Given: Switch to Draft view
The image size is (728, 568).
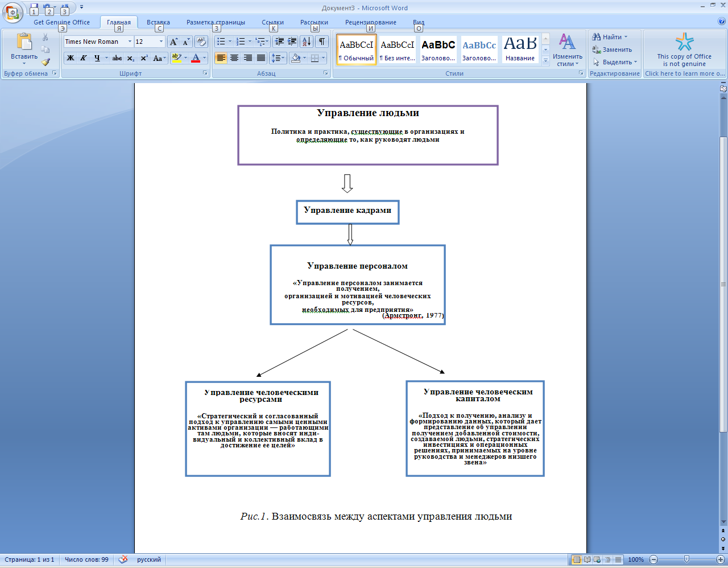Looking at the screenshot, I should [x=618, y=559].
